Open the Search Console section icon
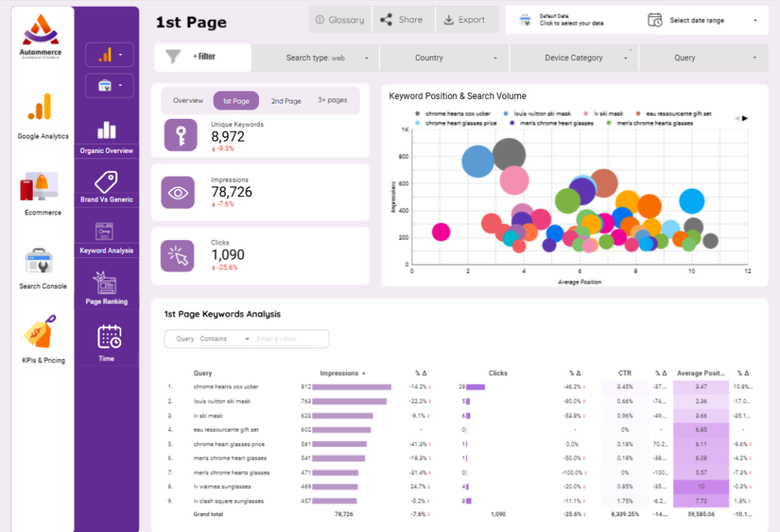Screen dimensions: 780x532 tap(39, 261)
